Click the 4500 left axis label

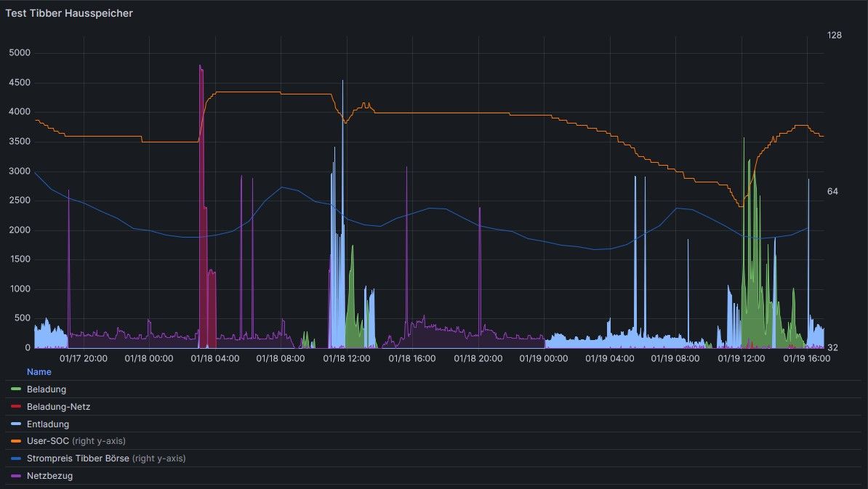pos(20,83)
